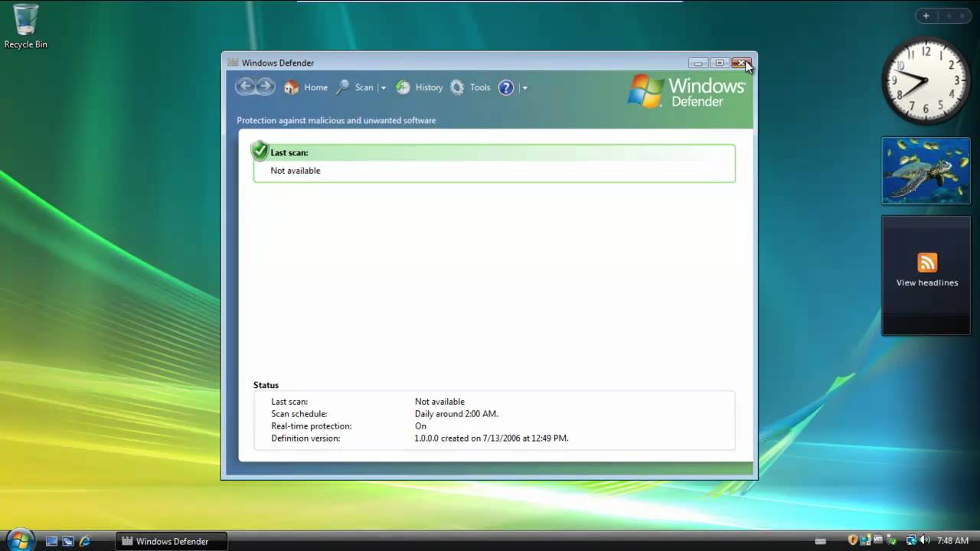The width and height of the screenshot is (980, 551).
Task: Click the Forward navigation arrow
Action: (265, 86)
